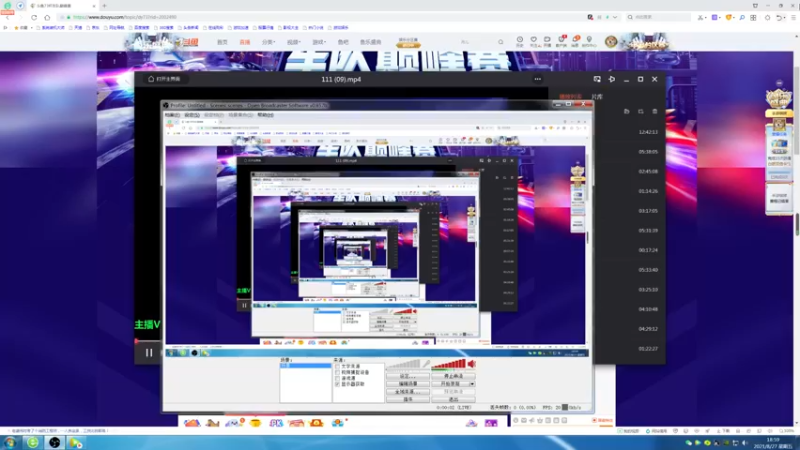This screenshot has height=450, width=800.
Task: Select the highlighted scene in OBS scenes list
Action: (x=305, y=366)
